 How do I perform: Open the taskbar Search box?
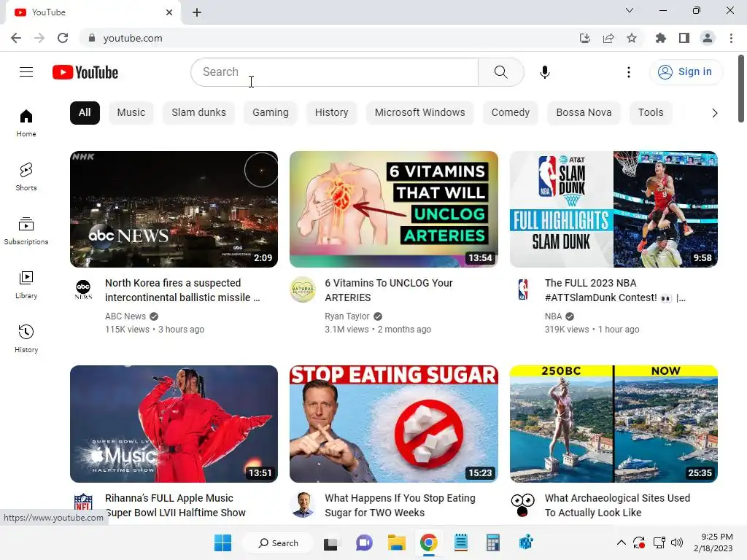pos(278,542)
